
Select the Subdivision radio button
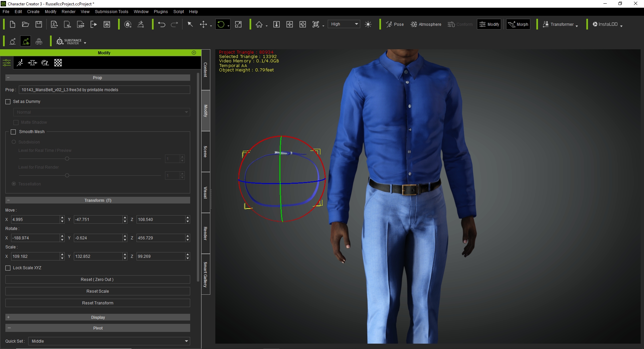click(x=14, y=142)
